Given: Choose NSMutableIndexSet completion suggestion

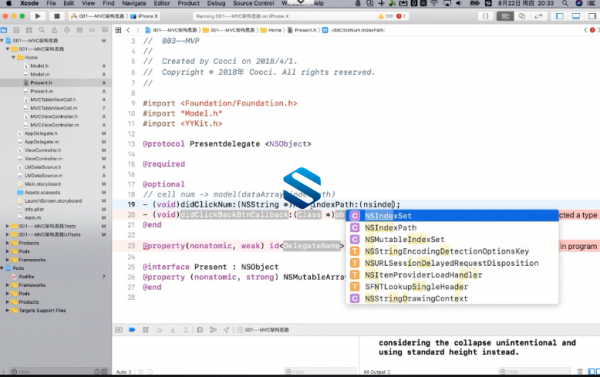Looking at the screenshot, I should click(452, 239).
